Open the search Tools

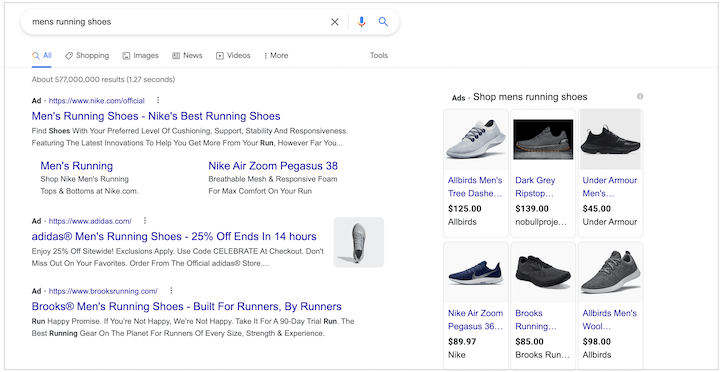(379, 56)
